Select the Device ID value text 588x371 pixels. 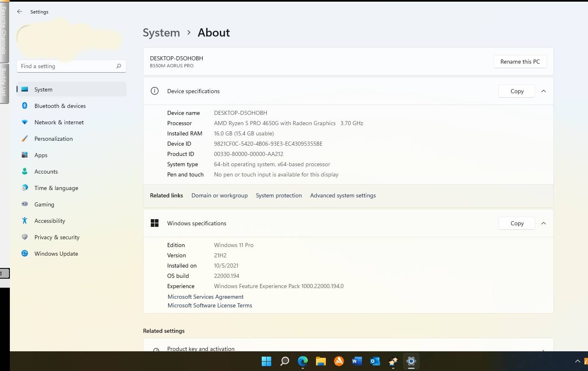[268, 144]
